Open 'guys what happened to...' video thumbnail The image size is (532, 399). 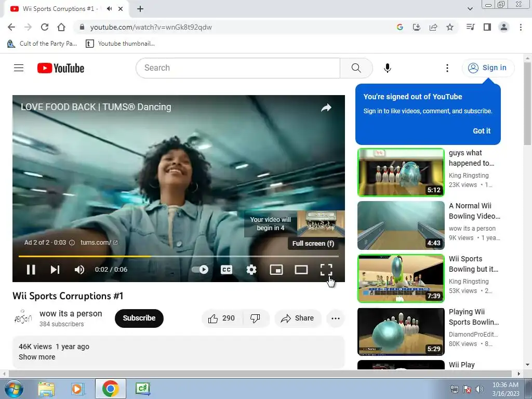401,172
